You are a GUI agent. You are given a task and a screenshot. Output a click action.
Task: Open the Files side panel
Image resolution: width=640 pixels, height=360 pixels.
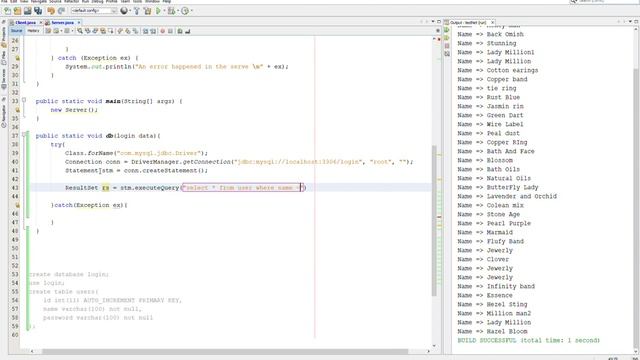[x=4, y=58]
